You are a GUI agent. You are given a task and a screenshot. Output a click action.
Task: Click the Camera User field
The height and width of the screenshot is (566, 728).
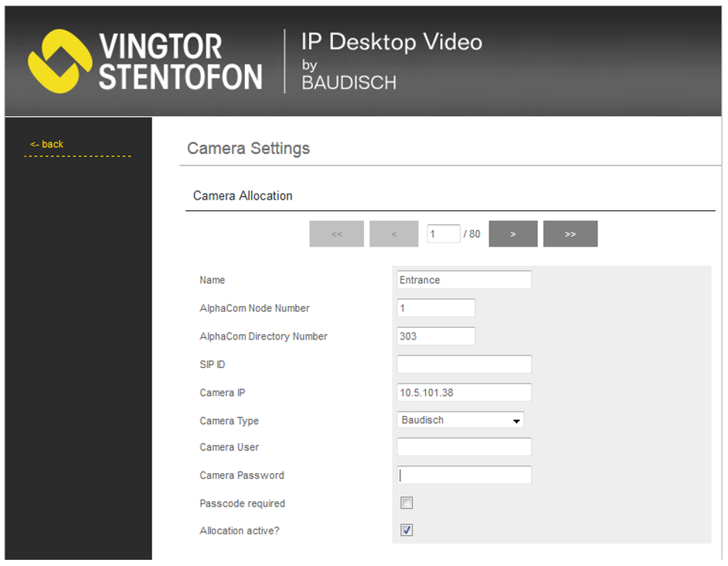coord(464,447)
